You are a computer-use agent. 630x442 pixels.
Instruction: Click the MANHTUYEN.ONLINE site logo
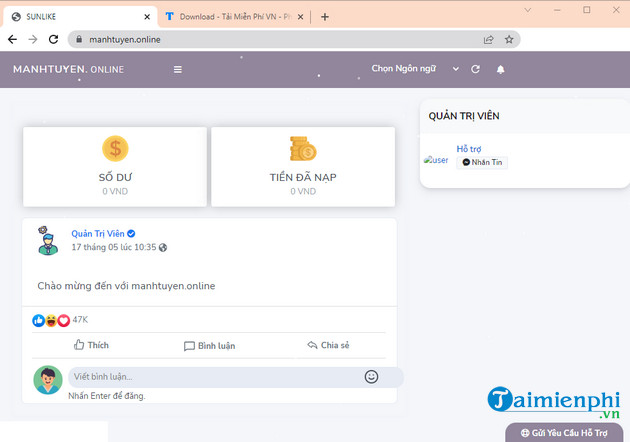pos(68,69)
